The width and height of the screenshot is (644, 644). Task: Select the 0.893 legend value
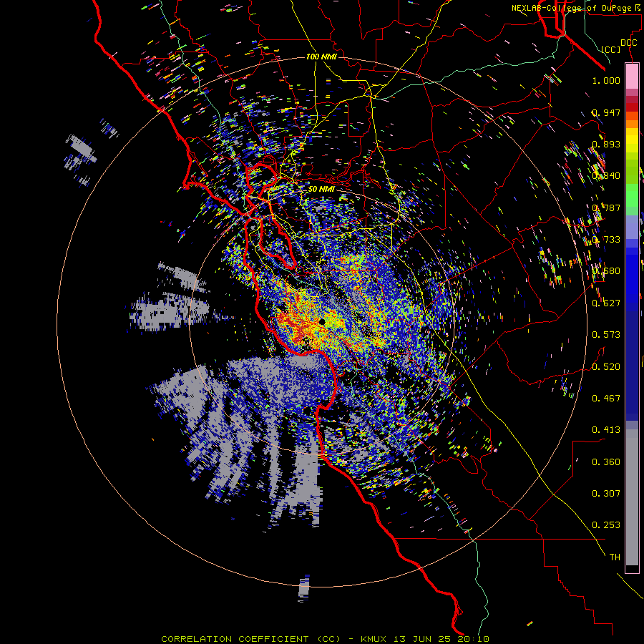coord(606,144)
